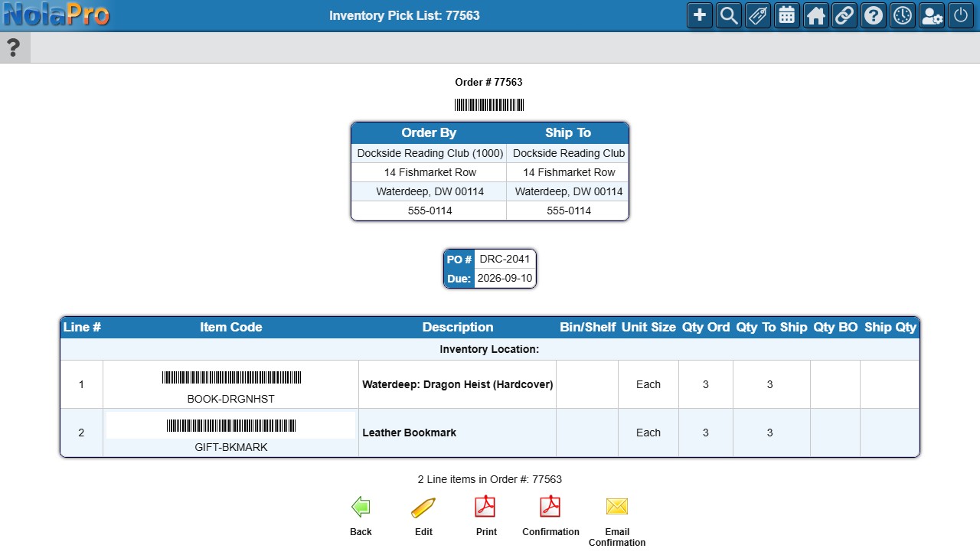Click the 'Qty To Ship' column header

(x=772, y=327)
